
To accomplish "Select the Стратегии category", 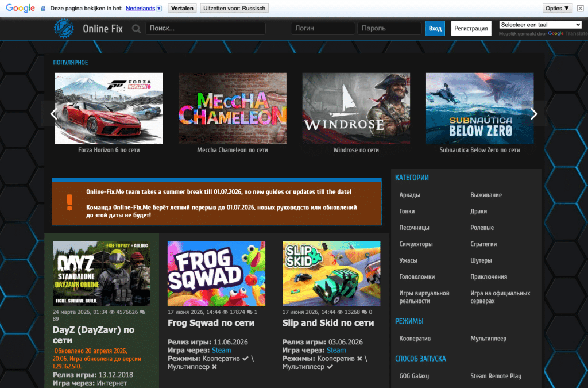I will [483, 244].
